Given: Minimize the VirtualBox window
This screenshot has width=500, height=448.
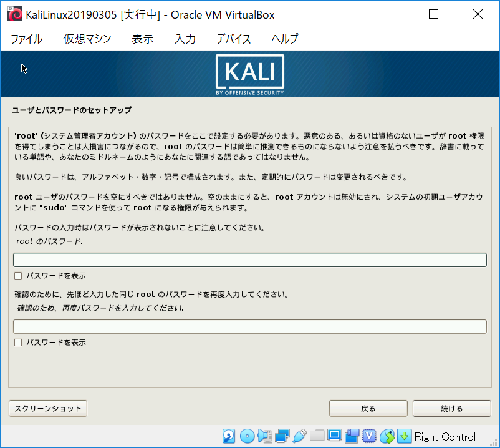Looking at the screenshot, I should (x=390, y=14).
